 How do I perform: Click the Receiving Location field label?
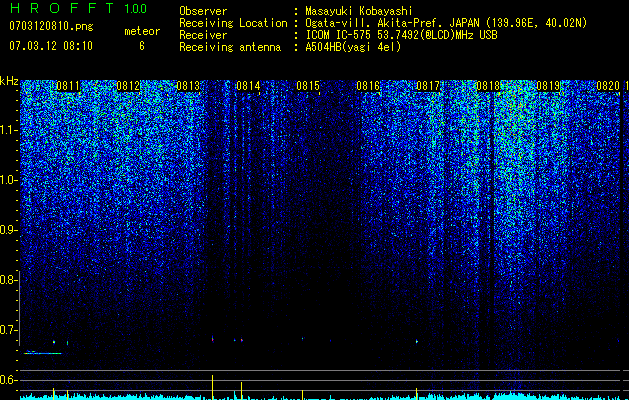pos(233,23)
